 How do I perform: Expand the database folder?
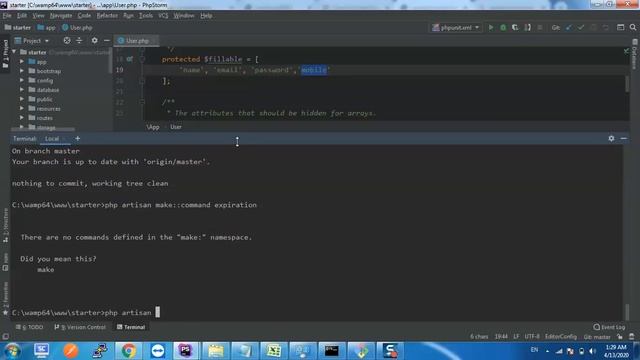[22, 90]
